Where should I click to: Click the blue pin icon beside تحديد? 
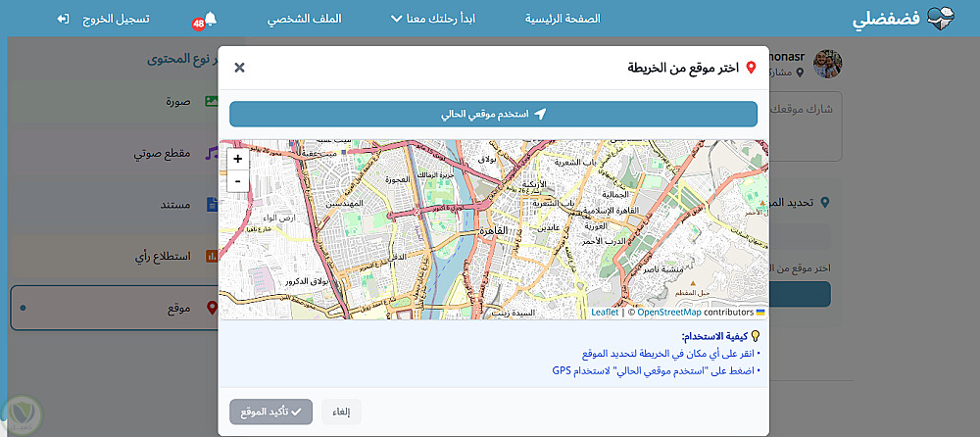click(x=825, y=203)
